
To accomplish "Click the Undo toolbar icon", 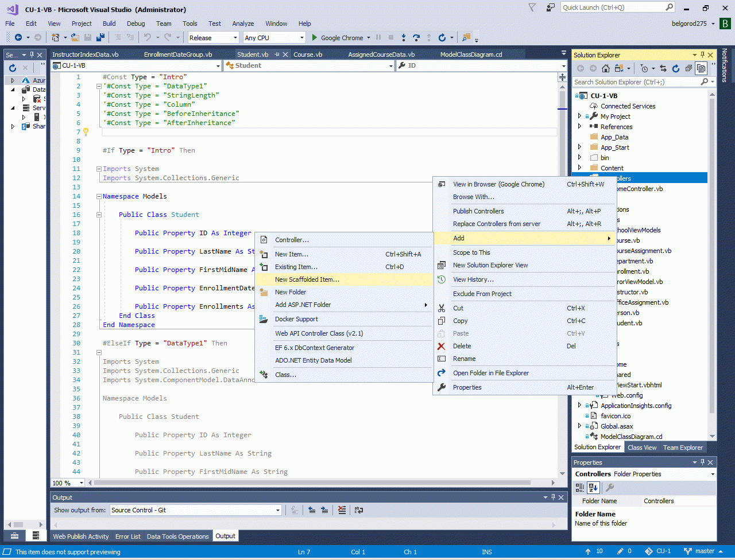I will point(148,37).
